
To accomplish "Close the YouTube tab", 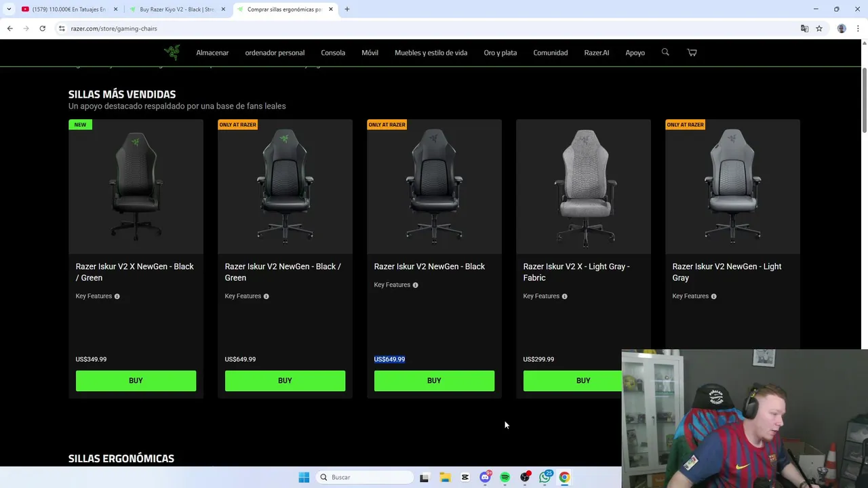I will tap(115, 9).
